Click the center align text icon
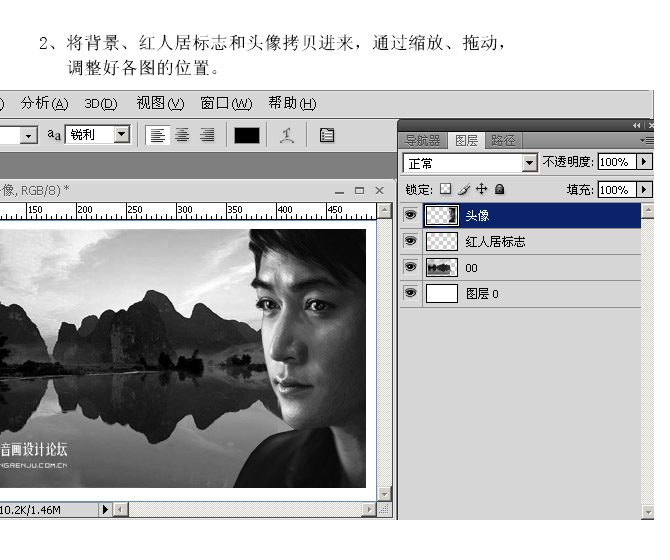Viewport: 670px width, 560px height. coord(182,135)
